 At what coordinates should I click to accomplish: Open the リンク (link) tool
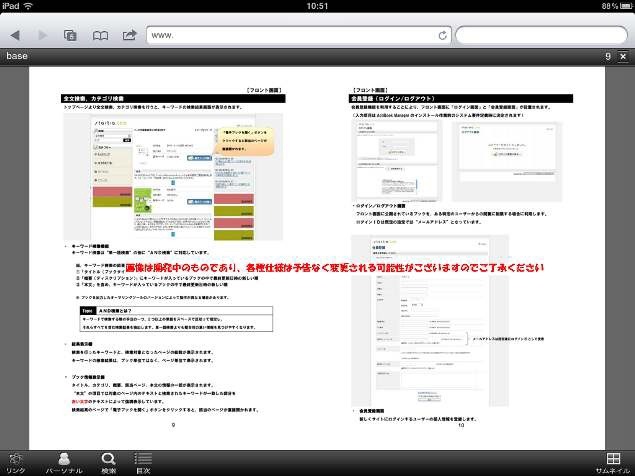point(16,463)
